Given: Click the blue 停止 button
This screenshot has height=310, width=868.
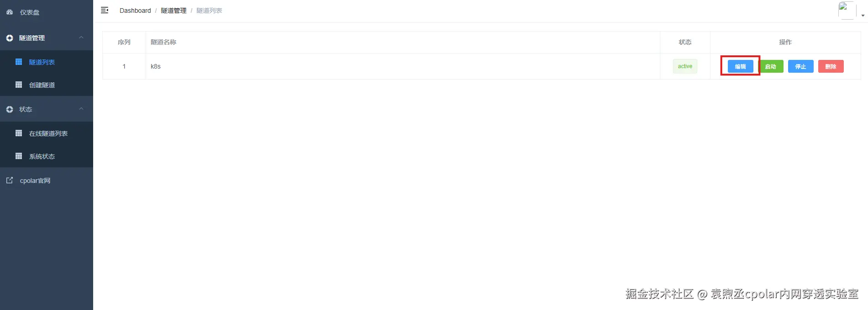Looking at the screenshot, I should (800, 66).
